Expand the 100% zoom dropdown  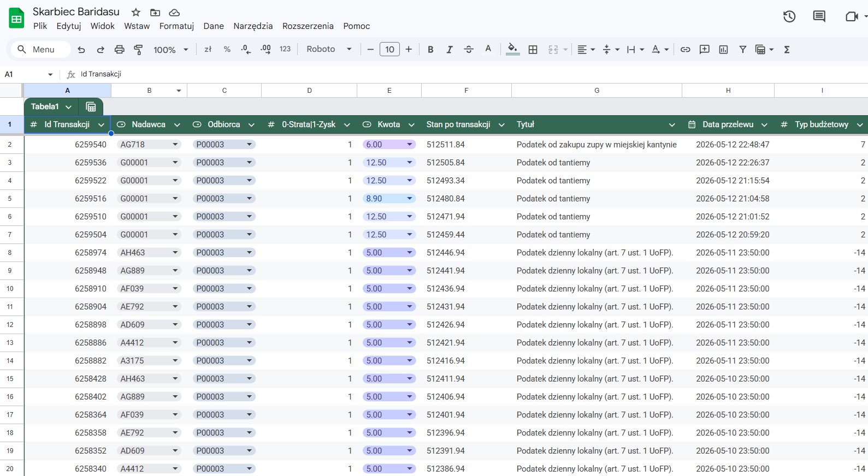171,50
